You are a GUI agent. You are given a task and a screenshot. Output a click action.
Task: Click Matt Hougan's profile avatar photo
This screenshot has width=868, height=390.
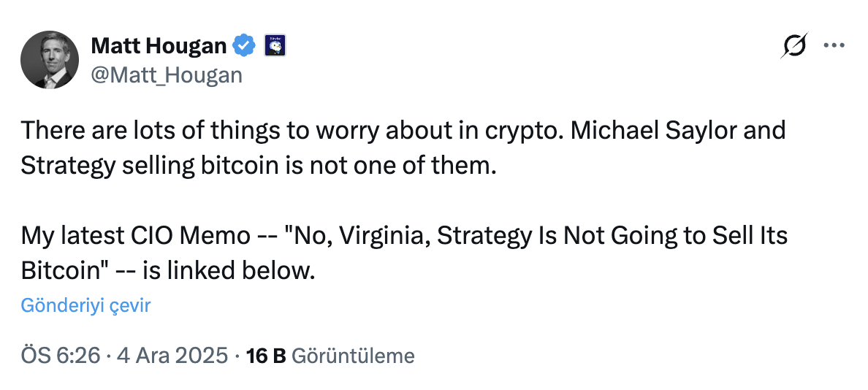coord(48,60)
